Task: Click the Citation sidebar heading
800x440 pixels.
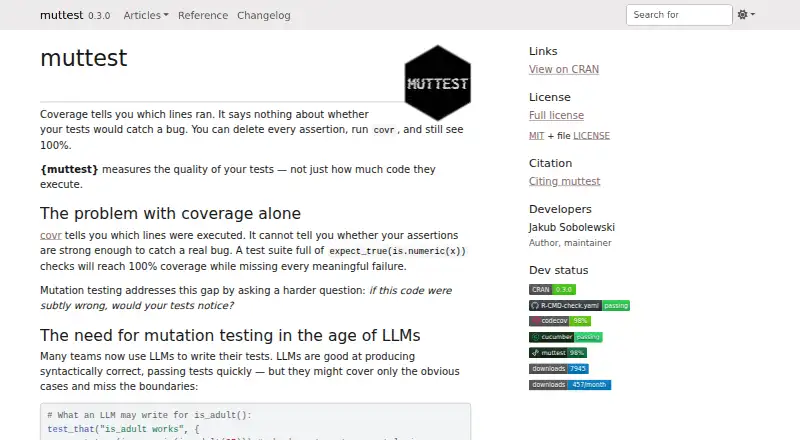Action: click(551, 163)
